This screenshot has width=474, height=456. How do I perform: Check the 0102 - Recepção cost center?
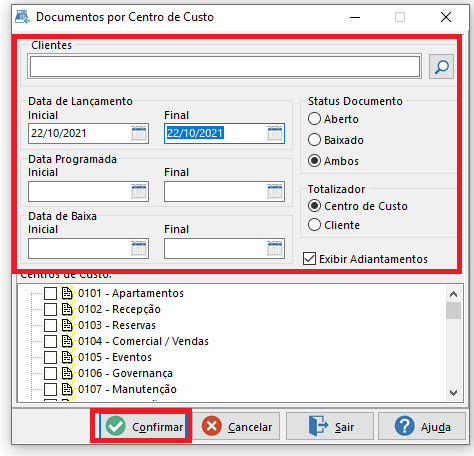click(50, 309)
